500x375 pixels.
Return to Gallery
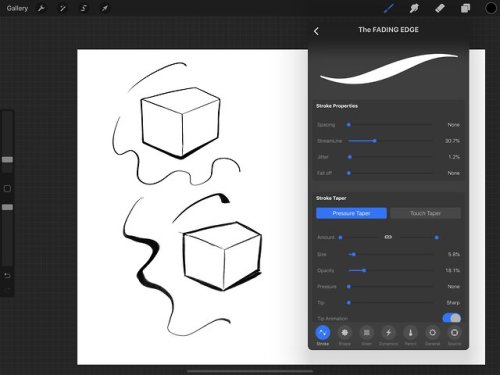17,8
